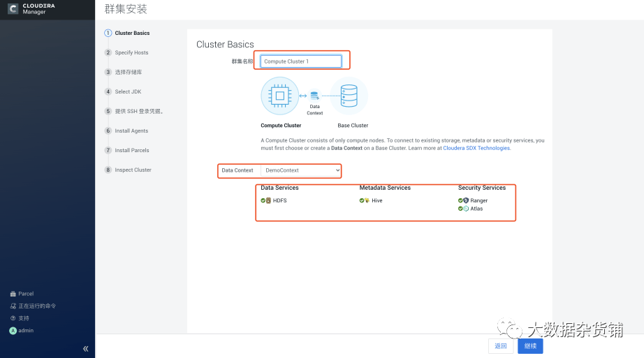
Task: Click the 'Data Services' heading
Action: point(279,188)
